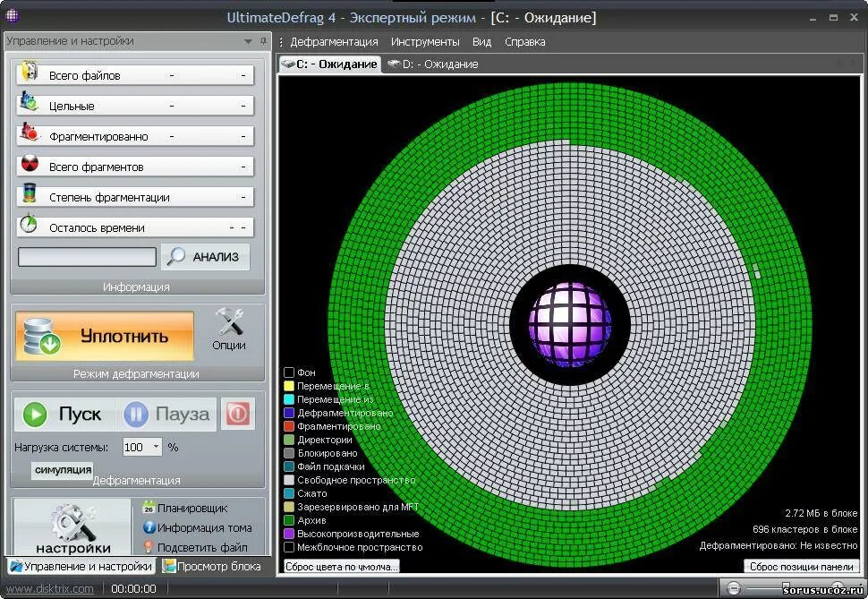Click the Осталось времени stopwatch icon
The width and height of the screenshot is (868, 599).
click(29, 224)
